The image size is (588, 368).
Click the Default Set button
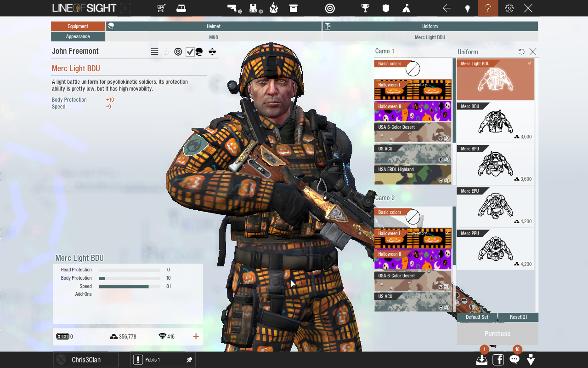[x=477, y=317]
